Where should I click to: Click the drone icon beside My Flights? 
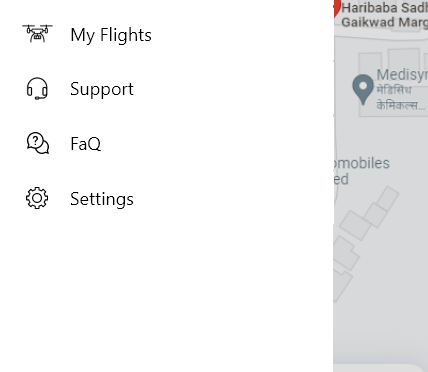pyautogui.click(x=37, y=34)
